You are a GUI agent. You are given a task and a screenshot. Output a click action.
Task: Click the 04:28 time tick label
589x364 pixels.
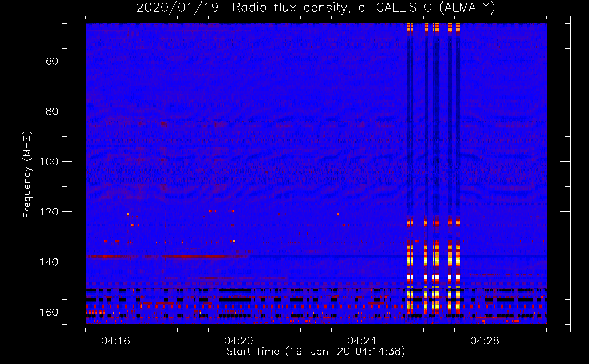pos(485,341)
